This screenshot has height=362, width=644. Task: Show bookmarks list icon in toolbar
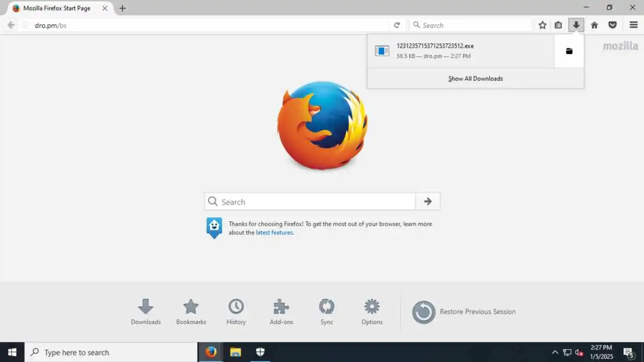558,25
